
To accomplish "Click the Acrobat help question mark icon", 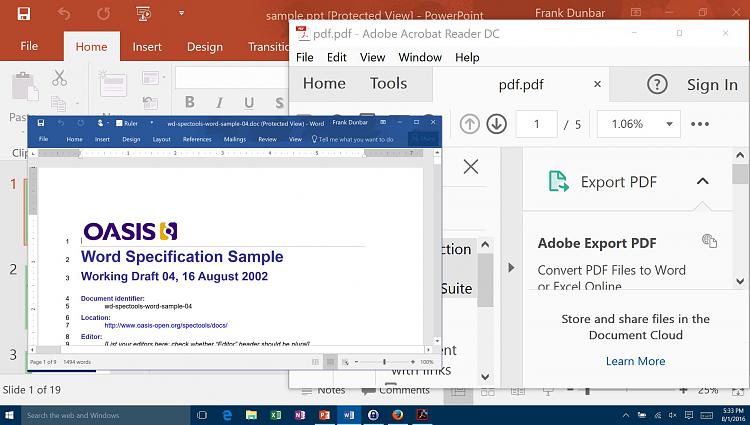I will [x=657, y=85].
